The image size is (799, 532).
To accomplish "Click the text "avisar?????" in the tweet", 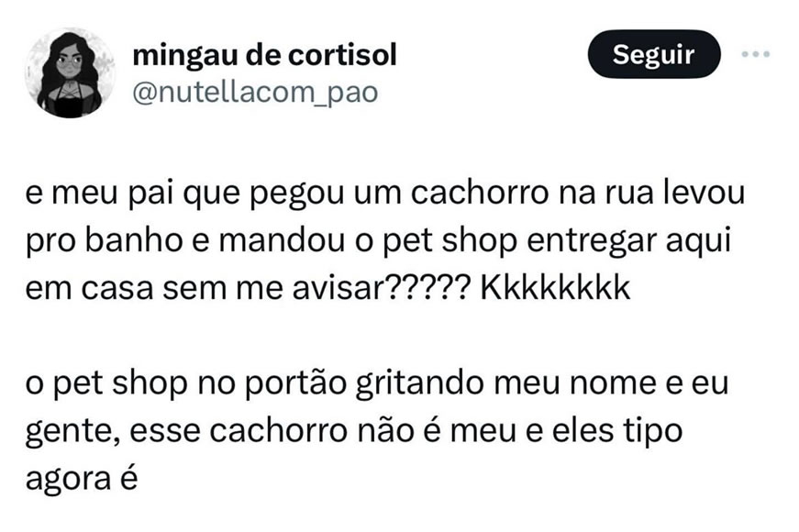I will click(x=382, y=288).
